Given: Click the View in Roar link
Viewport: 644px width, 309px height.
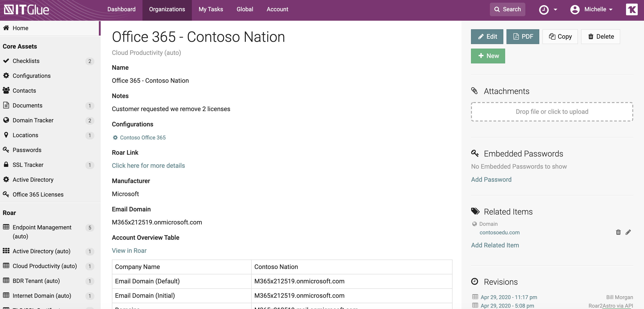Looking at the screenshot, I should click(x=129, y=251).
